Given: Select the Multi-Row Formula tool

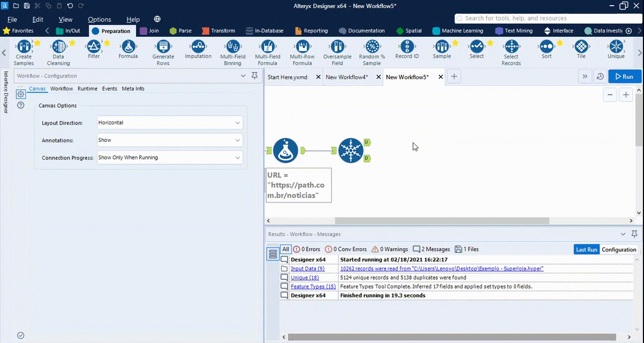Looking at the screenshot, I should coord(302,53).
